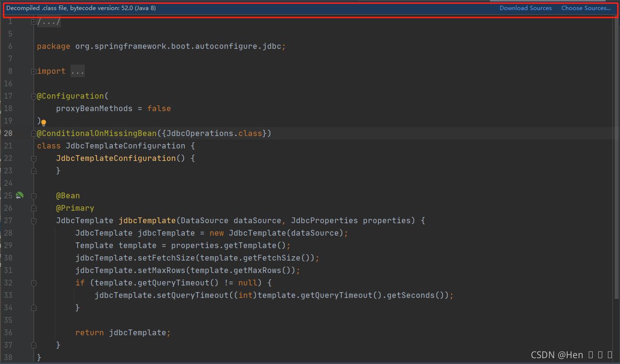Collapse the if block fold on line 32
This screenshot has height=364, width=620.
coord(34,283)
